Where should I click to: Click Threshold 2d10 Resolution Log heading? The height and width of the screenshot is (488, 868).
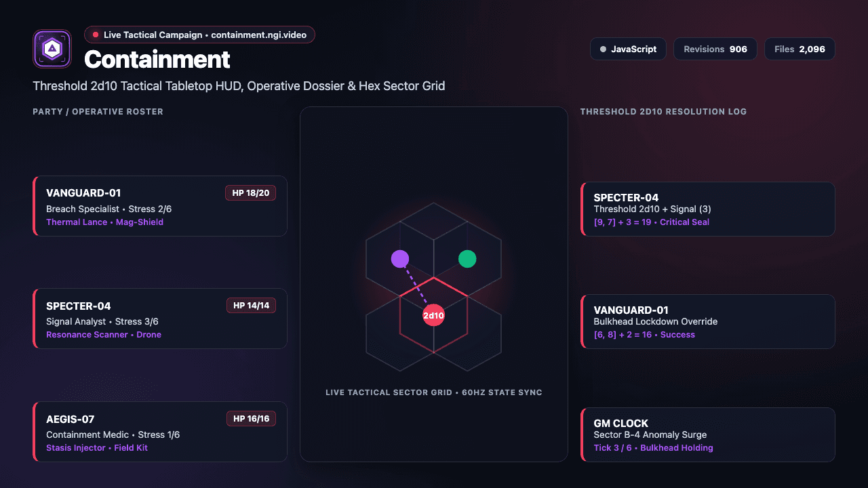click(663, 112)
